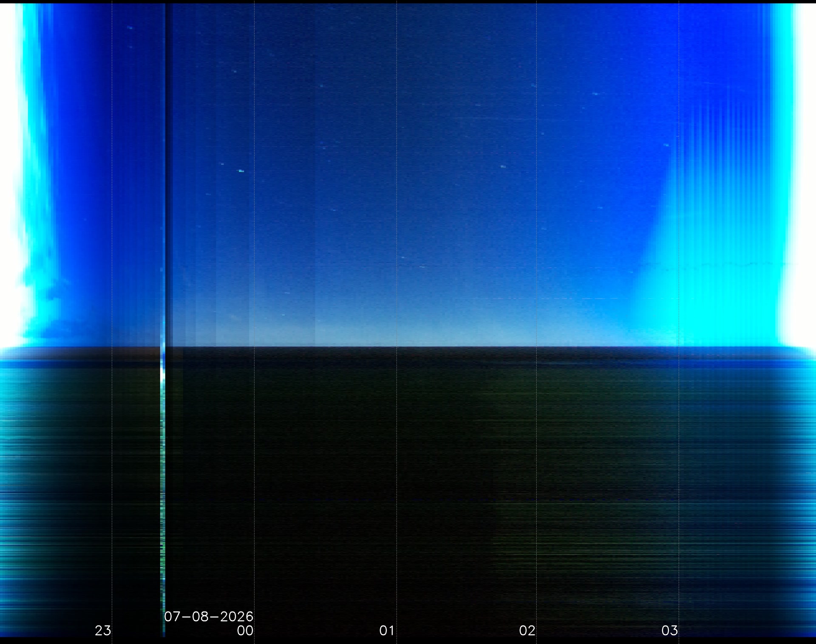The image size is (816, 644).
Task: Click the 03 hour label
Action: [x=669, y=630]
